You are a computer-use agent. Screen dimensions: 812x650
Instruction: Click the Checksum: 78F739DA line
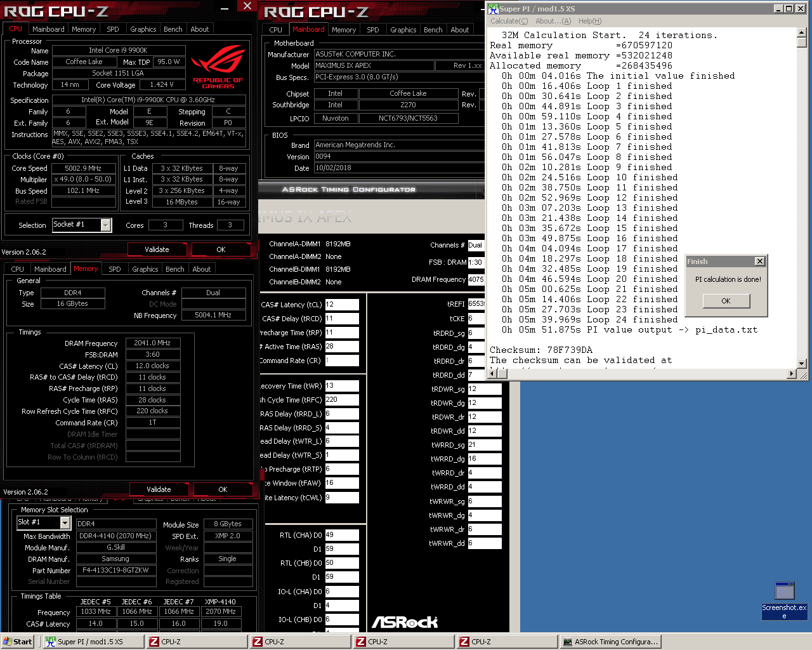(x=541, y=350)
